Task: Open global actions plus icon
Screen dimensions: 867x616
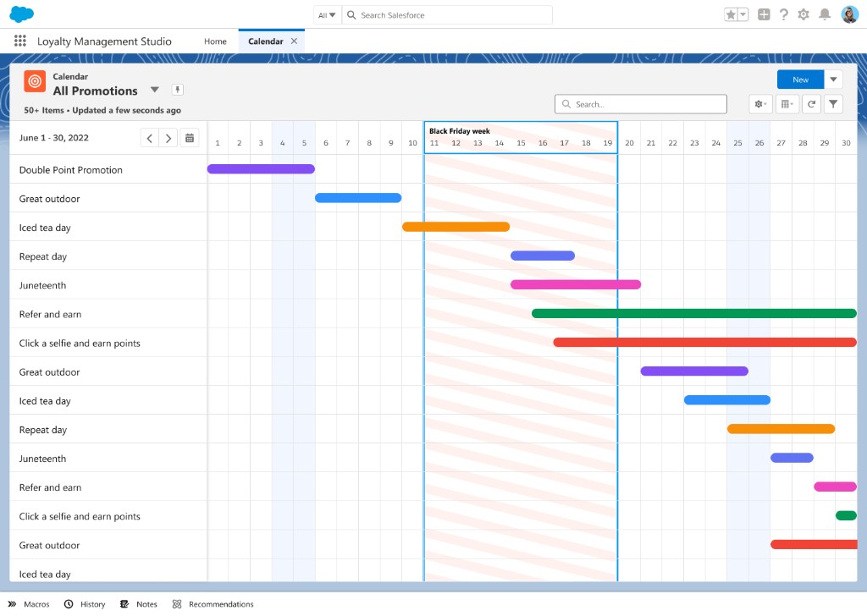Action: 764,15
